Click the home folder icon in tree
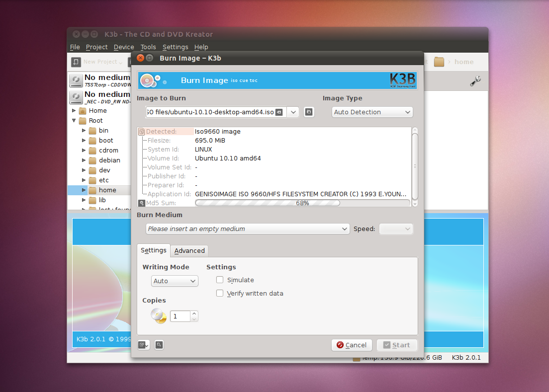549x392 pixels. click(x=92, y=190)
